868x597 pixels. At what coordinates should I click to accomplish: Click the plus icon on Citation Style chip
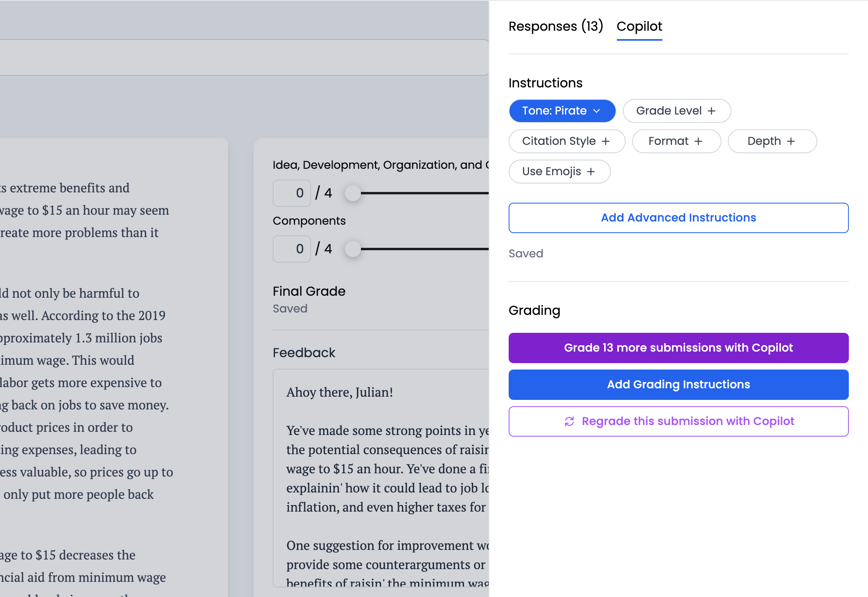[606, 141]
